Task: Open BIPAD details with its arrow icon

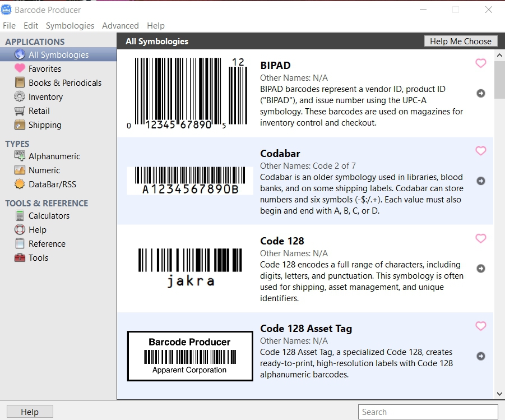Action: pos(480,93)
